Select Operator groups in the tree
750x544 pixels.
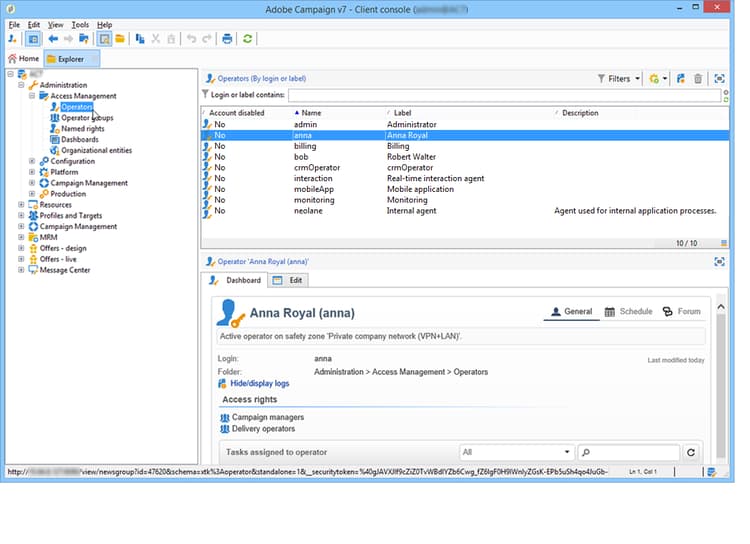tap(87, 118)
